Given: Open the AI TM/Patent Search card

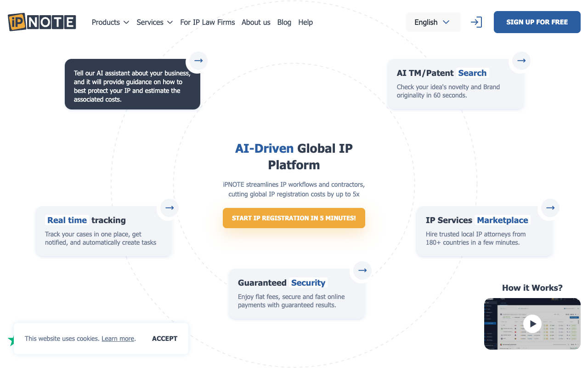Looking at the screenshot, I should point(455,84).
